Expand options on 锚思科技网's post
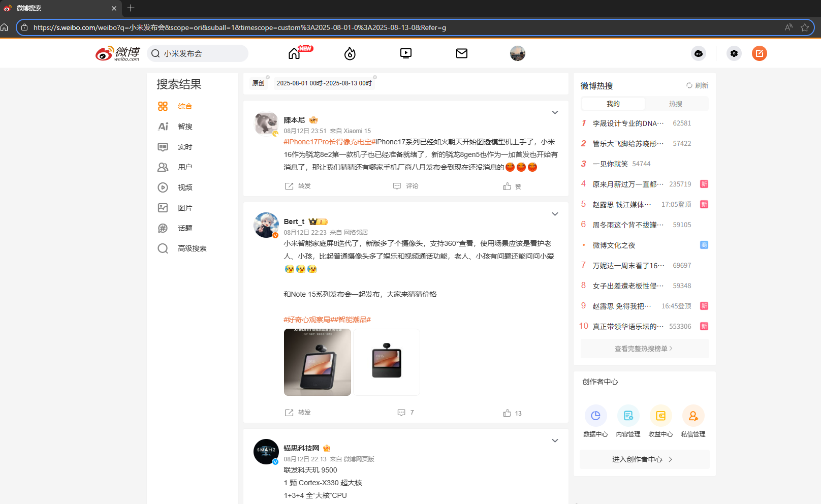Image resolution: width=821 pixels, height=504 pixels. pos(555,440)
